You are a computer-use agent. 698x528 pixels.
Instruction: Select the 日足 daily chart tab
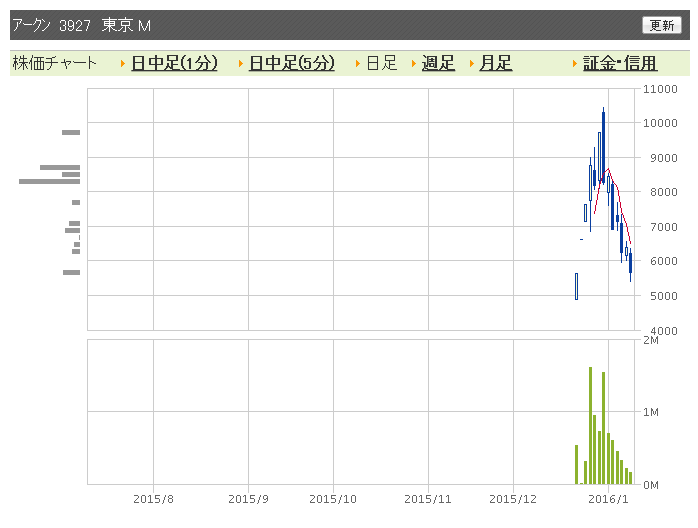381,63
